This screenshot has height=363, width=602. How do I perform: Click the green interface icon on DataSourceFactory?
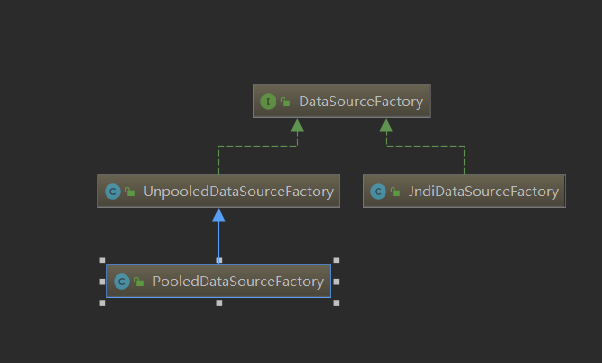coord(268,101)
